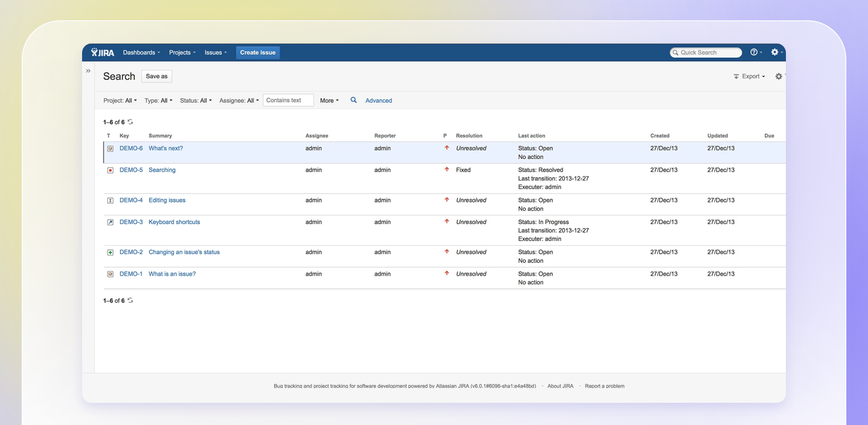Refresh results using top refresh icon
This screenshot has width=868, height=425.
pyautogui.click(x=131, y=122)
